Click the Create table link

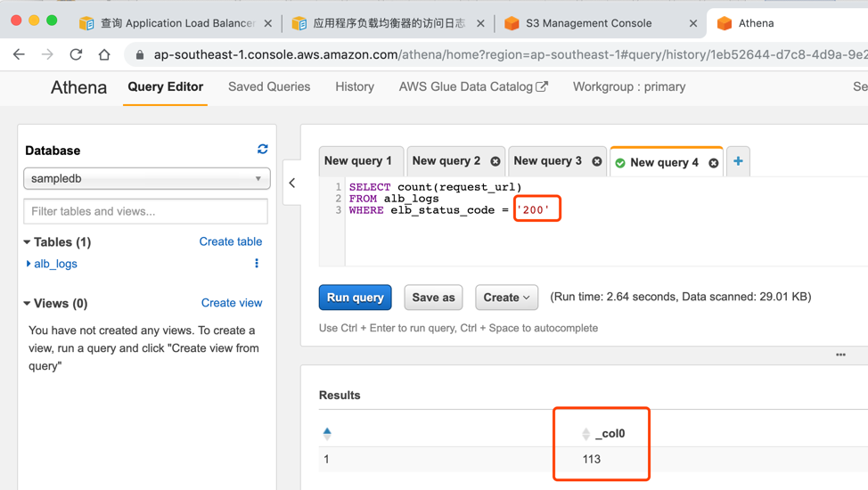[x=231, y=241]
